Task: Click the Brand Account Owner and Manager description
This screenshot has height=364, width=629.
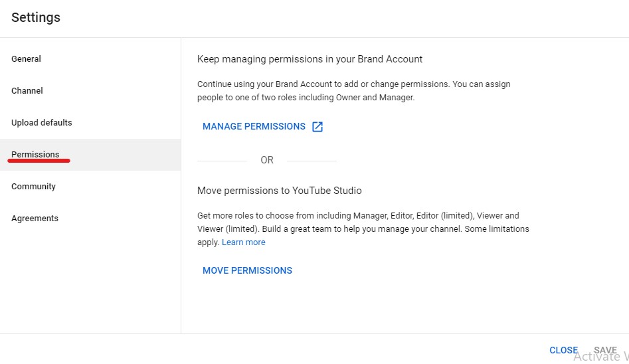Action: coord(354,91)
